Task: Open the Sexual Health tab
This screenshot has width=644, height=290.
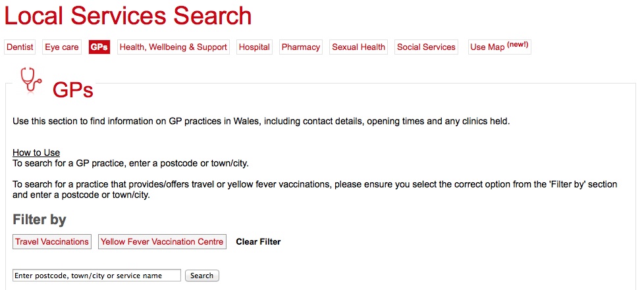Action: point(359,47)
